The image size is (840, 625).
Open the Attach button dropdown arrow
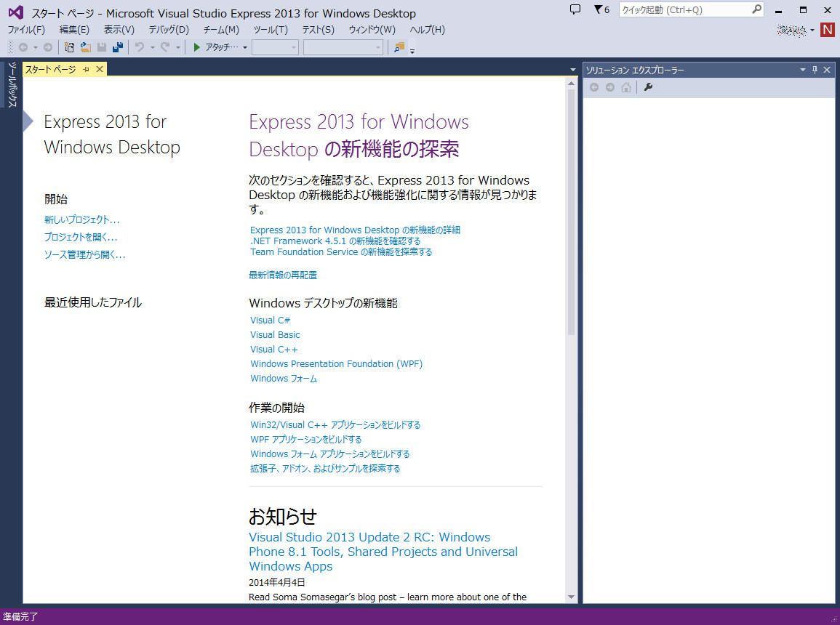click(x=245, y=47)
